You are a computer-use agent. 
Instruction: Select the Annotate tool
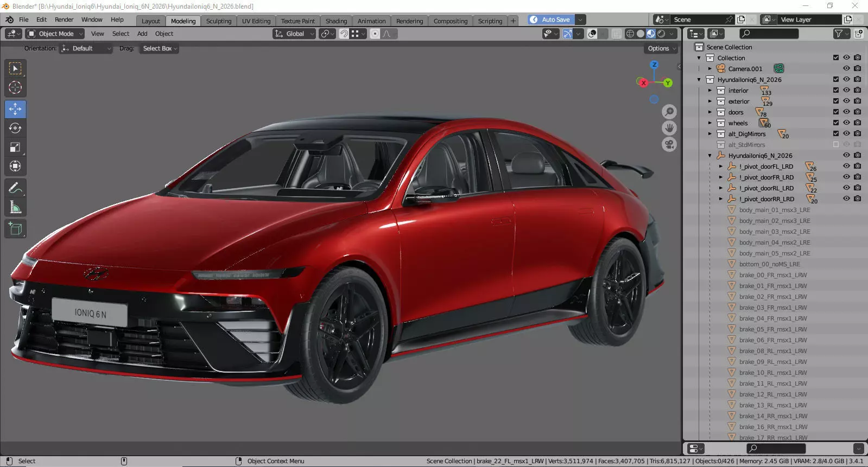coord(15,188)
